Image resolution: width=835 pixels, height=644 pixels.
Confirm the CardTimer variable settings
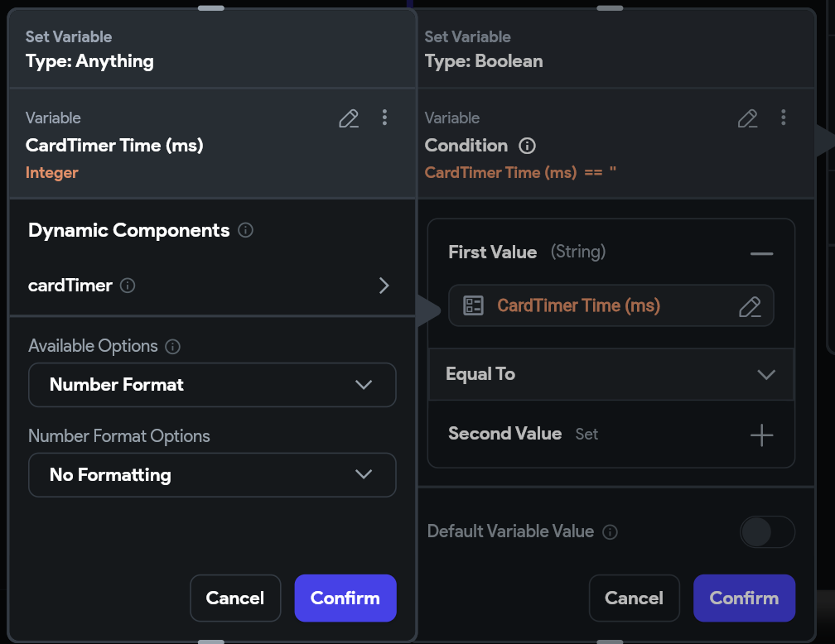coord(345,598)
